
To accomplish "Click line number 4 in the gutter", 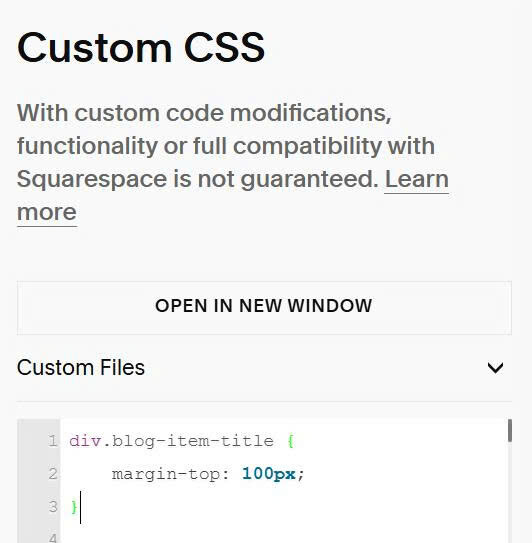I will (53, 538).
